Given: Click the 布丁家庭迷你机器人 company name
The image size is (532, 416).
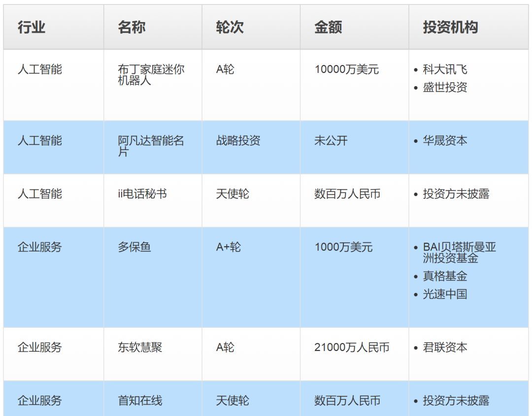Looking at the screenshot, I should point(151,75).
